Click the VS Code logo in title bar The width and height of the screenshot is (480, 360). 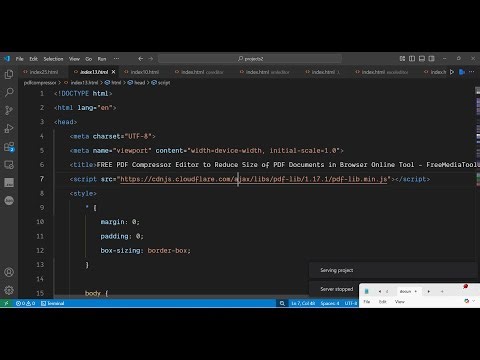pyautogui.click(x=7, y=59)
